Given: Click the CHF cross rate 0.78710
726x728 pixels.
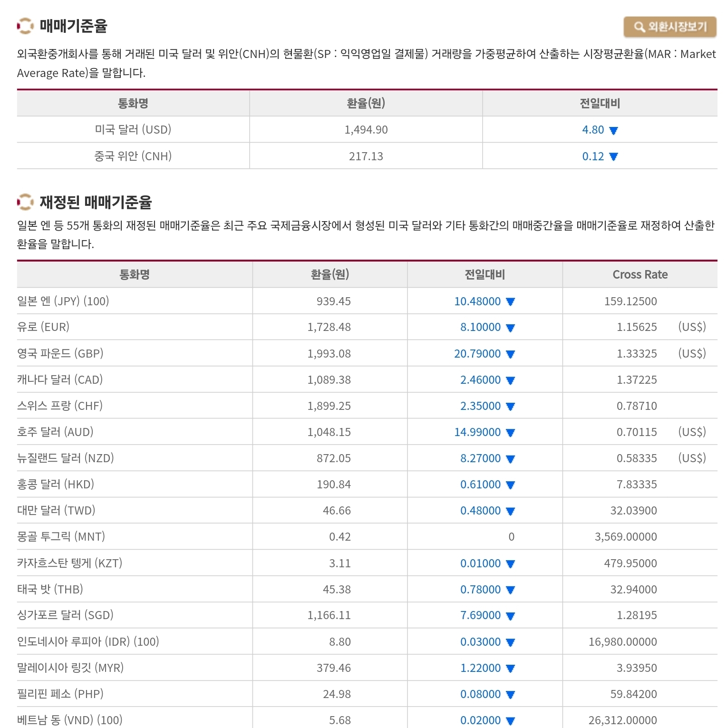Looking at the screenshot, I should tap(637, 406).
